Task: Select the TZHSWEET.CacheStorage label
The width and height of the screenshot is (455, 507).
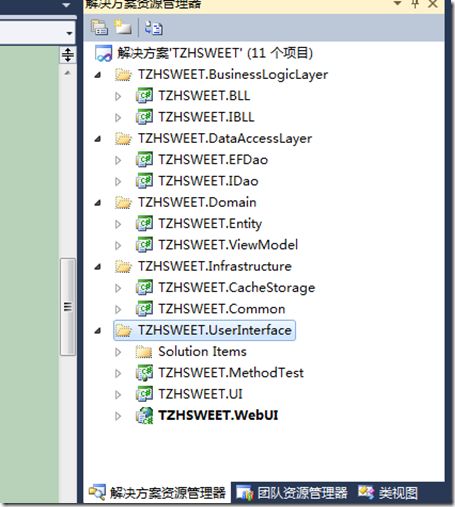Action: click(x=237, y=288)
